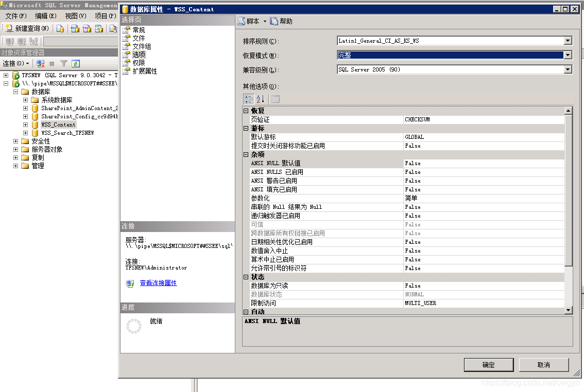Select the 页验证 CHECKSUM value cell

click(x=484, y=119)
